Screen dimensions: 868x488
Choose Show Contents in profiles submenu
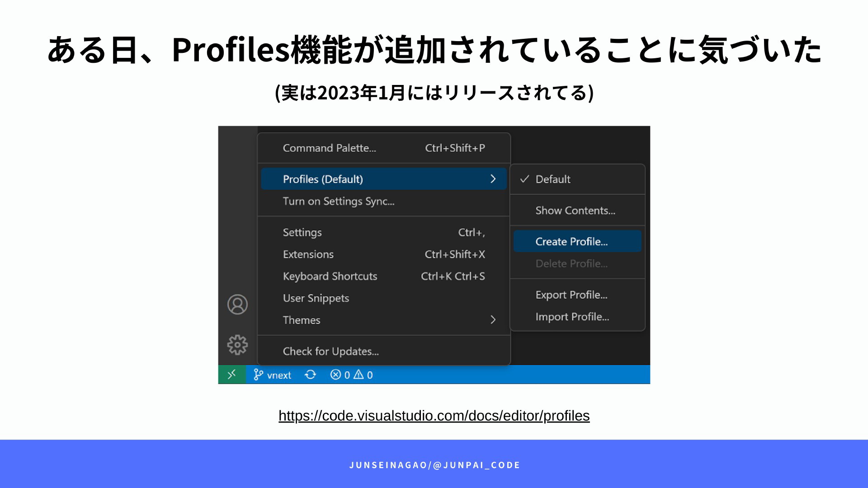(577, 211)
